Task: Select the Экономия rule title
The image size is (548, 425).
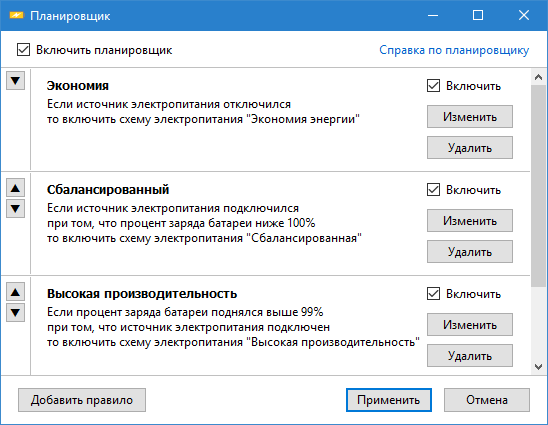Action: [78, 86]
